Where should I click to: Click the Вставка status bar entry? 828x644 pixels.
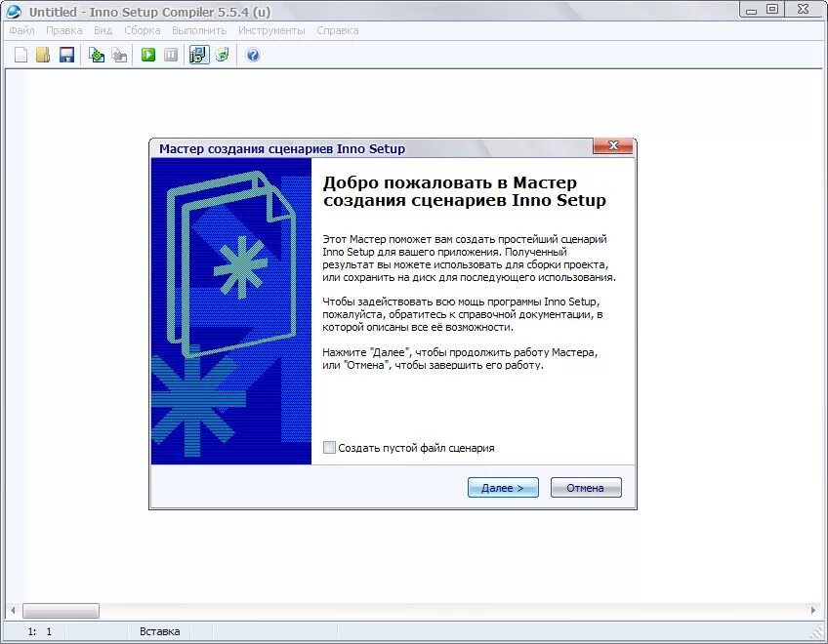(159, 631)
